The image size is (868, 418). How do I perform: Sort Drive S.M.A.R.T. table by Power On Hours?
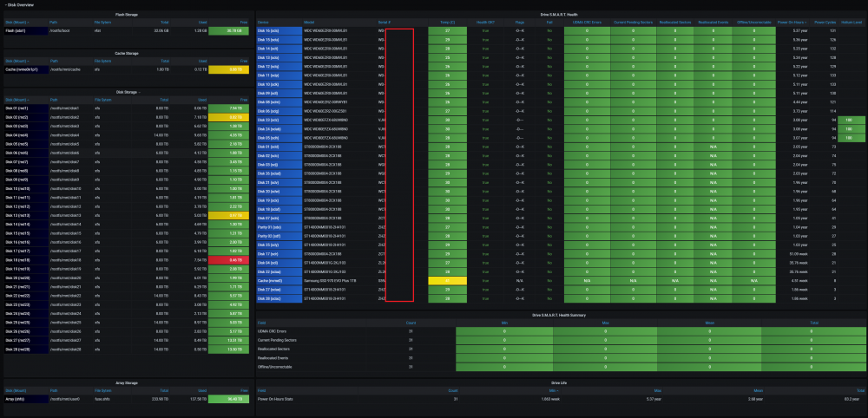792,23
